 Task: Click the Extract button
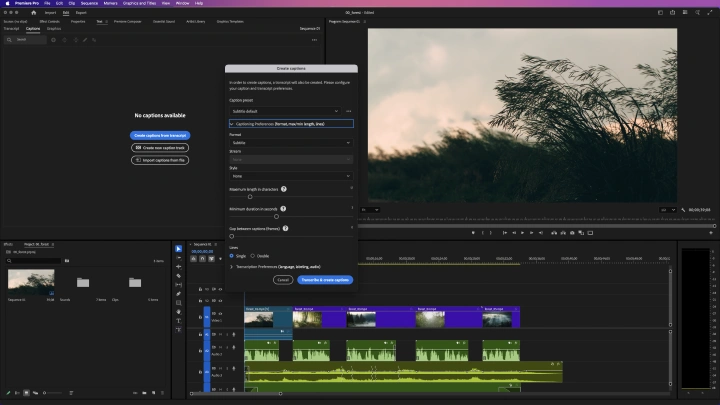point(563,233)
